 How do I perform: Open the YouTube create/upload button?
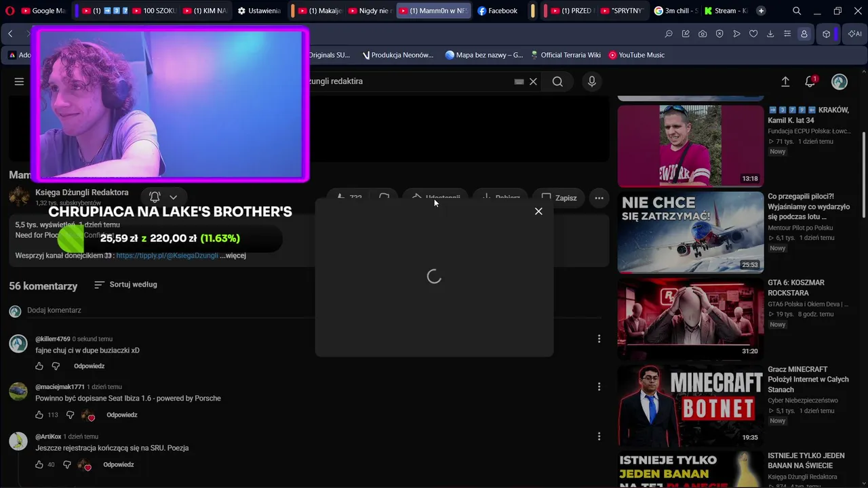[785, 81]
